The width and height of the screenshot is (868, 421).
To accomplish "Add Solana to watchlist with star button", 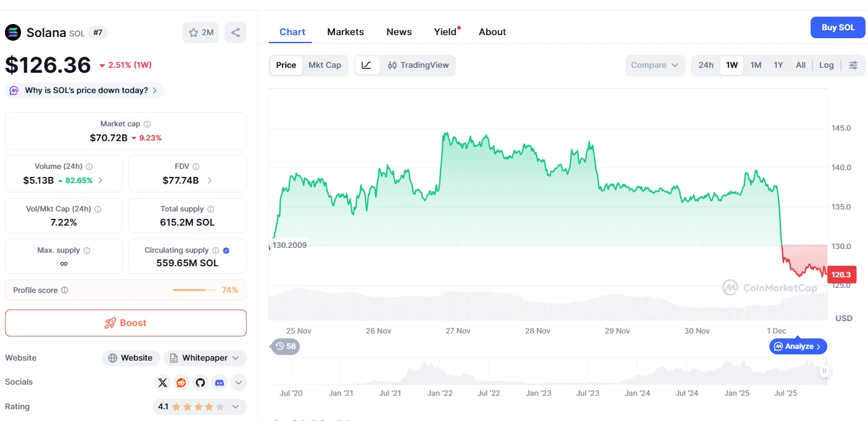I will tap(201, 33).
